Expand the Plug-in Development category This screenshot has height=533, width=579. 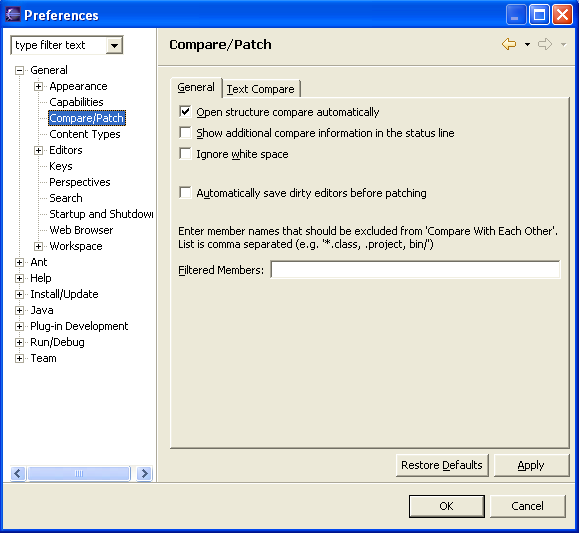coord(19,326)
